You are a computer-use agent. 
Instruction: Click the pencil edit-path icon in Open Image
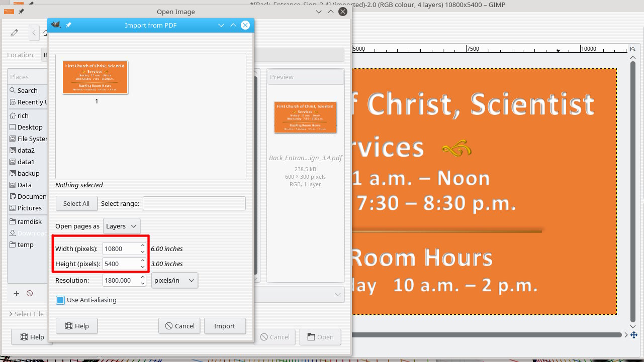click(x=15, y=33)
